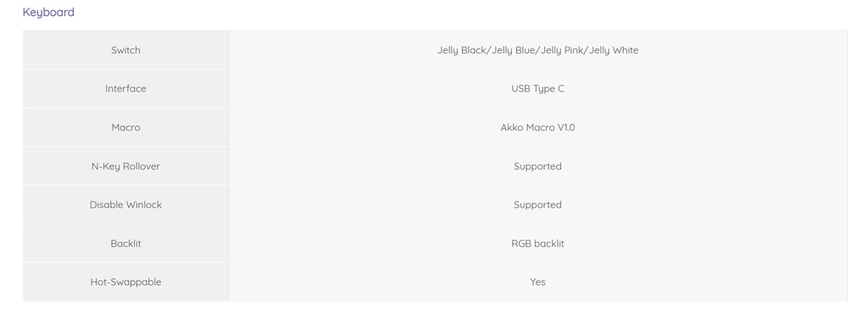This screenshot has width=868, height=310.
Task: Select the Macro label cell
Action: pyautogui.click(x=125, y=127)
